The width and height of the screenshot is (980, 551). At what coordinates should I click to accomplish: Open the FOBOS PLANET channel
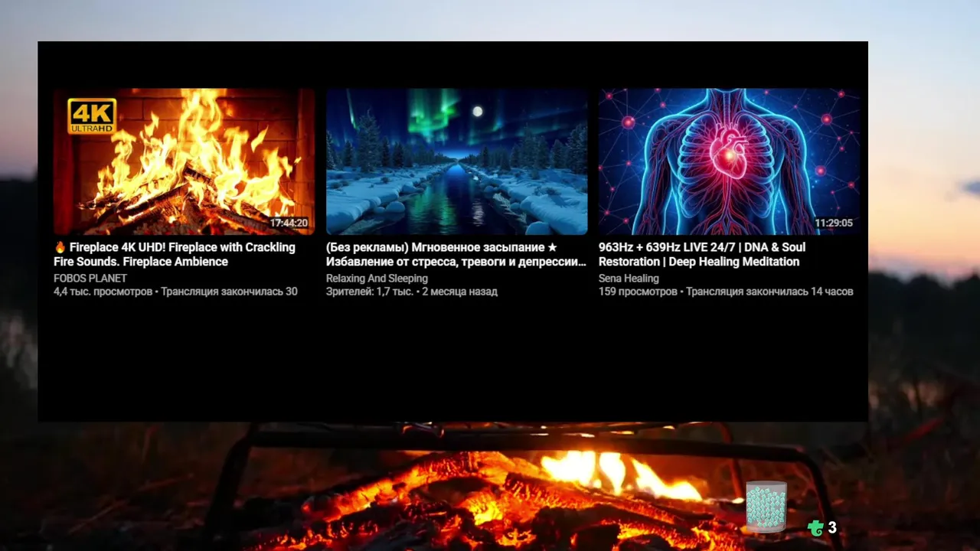click(x=90, y=279)
